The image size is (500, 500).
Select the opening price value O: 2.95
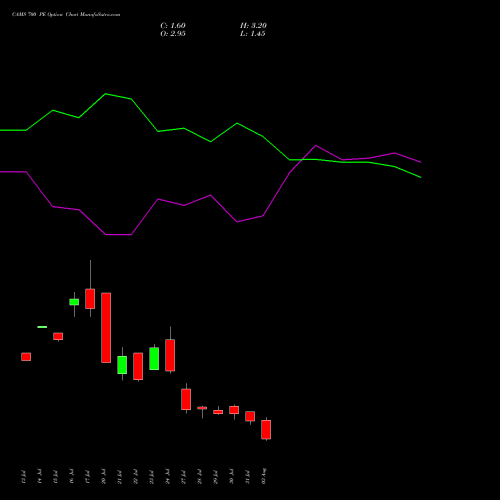click(x=173, y=34)
